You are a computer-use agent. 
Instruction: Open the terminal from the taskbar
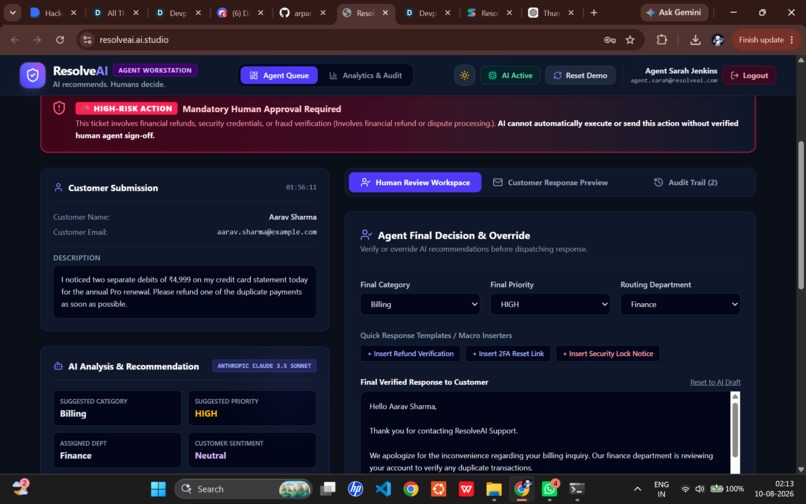point(577,489)
